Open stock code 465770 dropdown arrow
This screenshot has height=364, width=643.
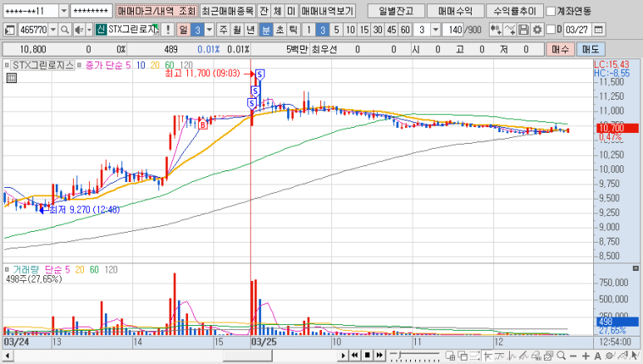tap(53, 30)
